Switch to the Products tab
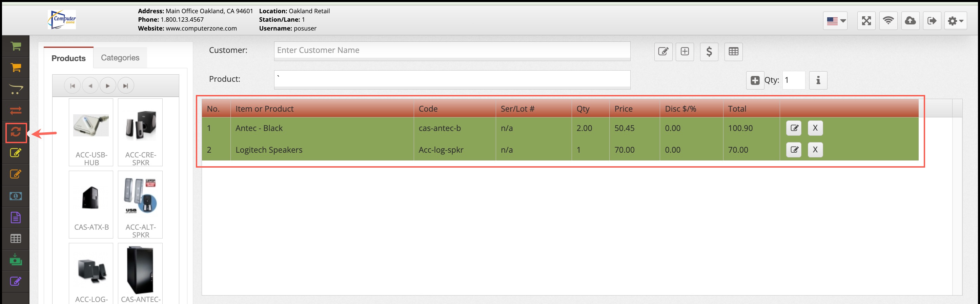980x304 pixels. [x=68, y=58]
